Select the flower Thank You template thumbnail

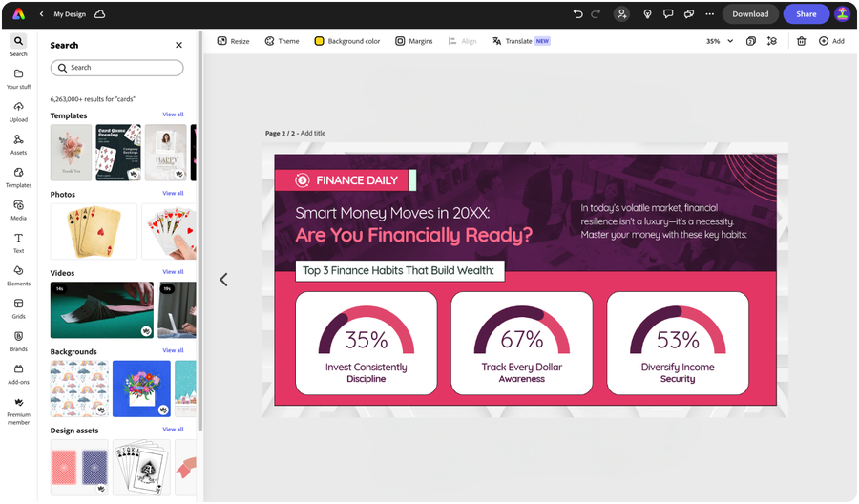pyautogui.click(x=72, y=153)
